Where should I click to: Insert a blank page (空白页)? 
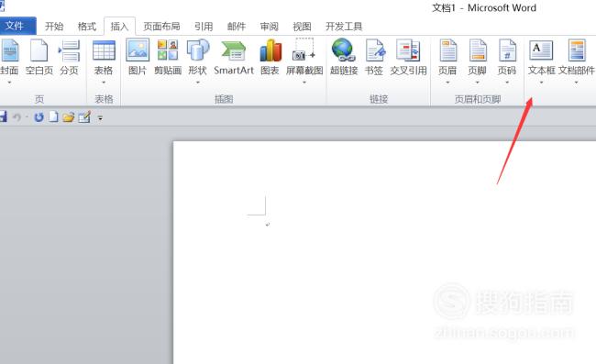coord(39,57)
